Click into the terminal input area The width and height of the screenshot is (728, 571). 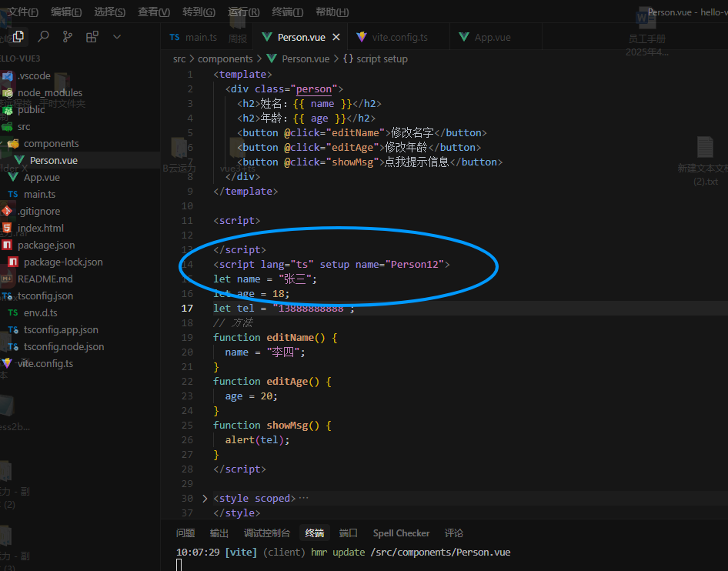pyautogui.click(x=308, y=563)
